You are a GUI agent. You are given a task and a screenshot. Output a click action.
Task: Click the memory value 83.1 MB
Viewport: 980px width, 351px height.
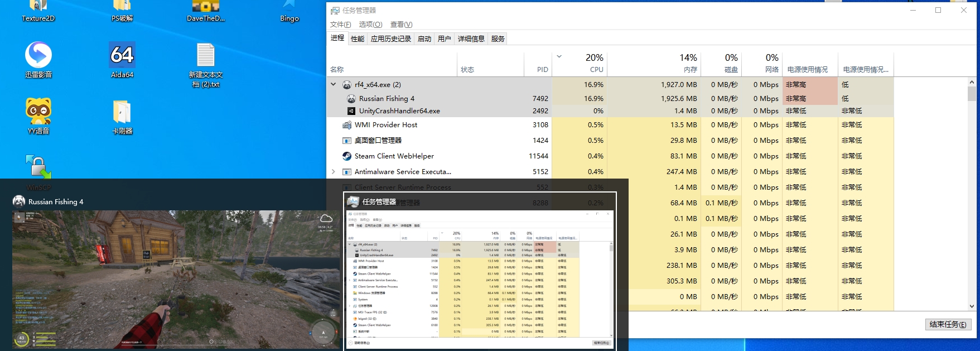coord(684,156)
